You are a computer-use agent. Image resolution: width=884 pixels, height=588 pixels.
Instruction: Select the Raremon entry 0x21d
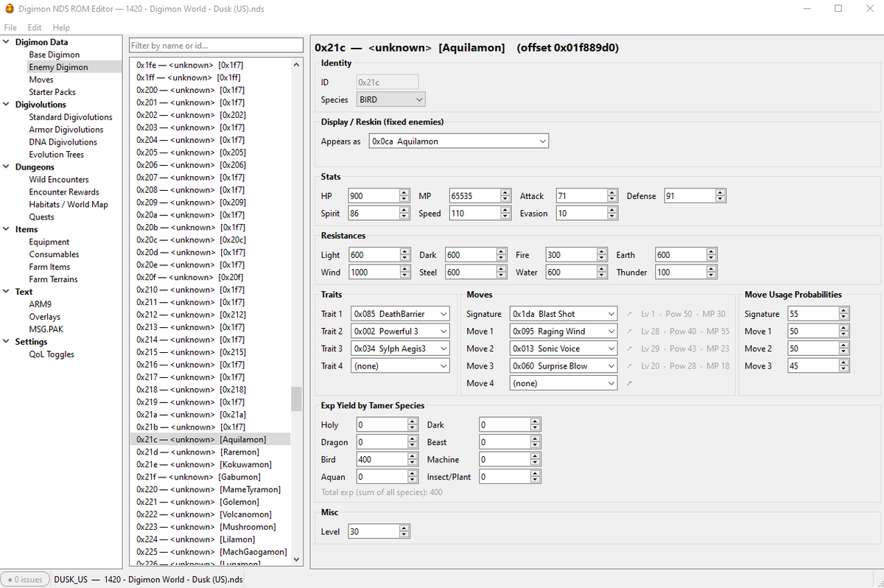210,452
